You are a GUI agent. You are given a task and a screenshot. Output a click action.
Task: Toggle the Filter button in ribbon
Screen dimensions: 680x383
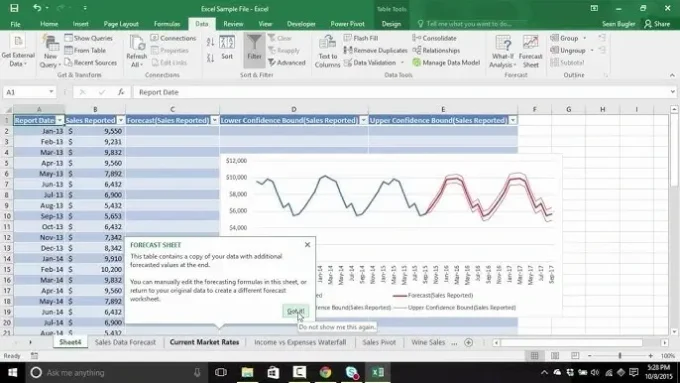(254, 49)
